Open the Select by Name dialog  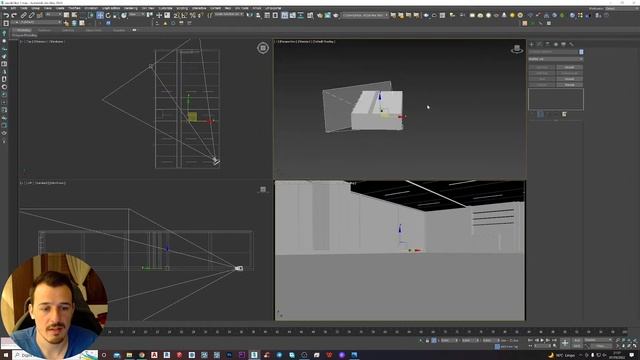pyautogui.click(x=74, y=15)
